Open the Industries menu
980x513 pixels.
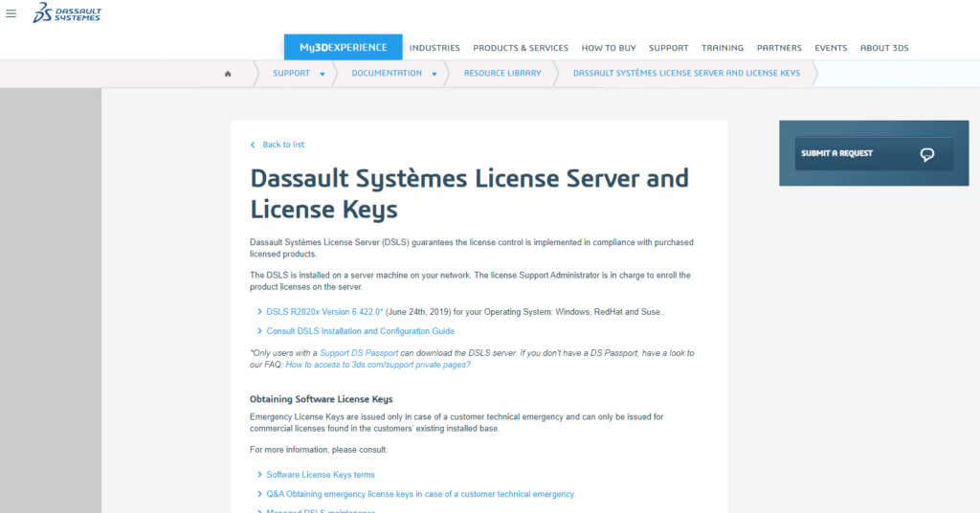(434, 48)
